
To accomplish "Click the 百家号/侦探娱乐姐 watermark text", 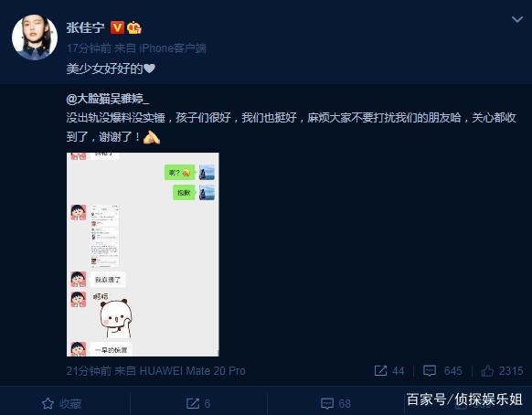I will tap(464, 399).
